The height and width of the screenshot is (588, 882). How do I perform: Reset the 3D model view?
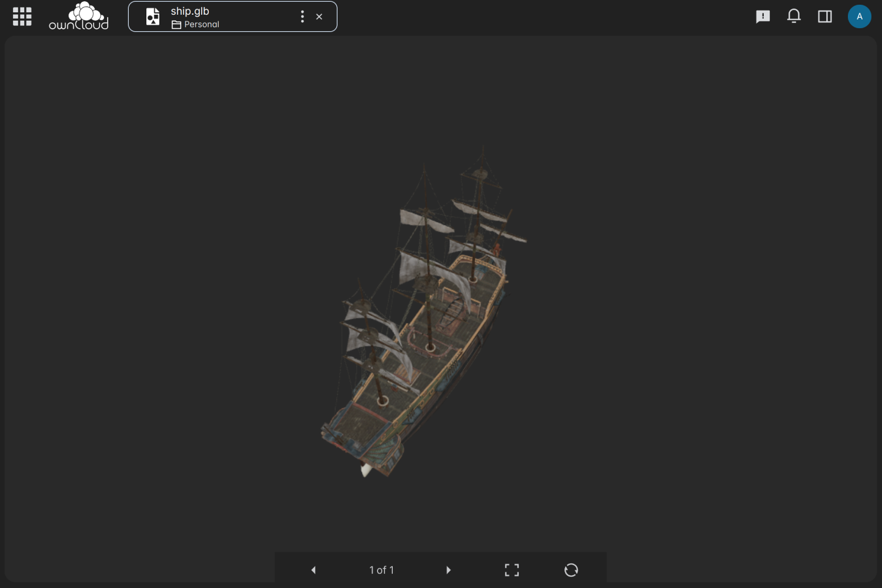(571, 570)
